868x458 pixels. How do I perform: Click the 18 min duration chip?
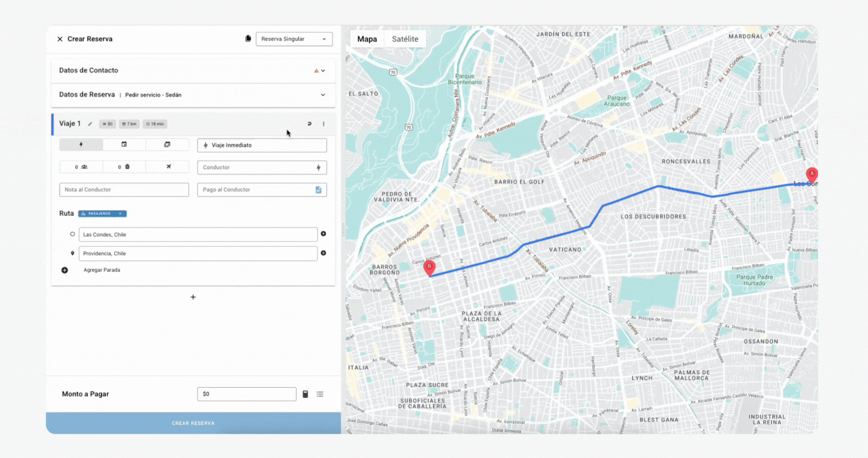pyautogui.click(x=155, y=124)
